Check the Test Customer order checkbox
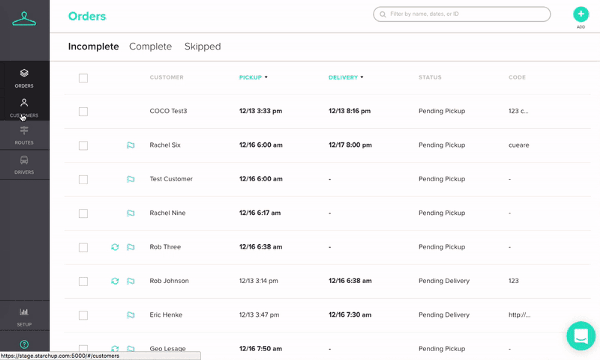 (83, 179)
